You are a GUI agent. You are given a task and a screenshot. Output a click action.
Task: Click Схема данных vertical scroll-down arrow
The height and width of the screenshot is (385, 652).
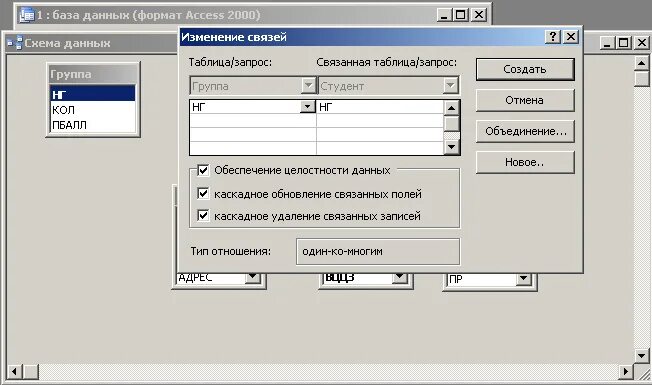[x=642, y=355]
